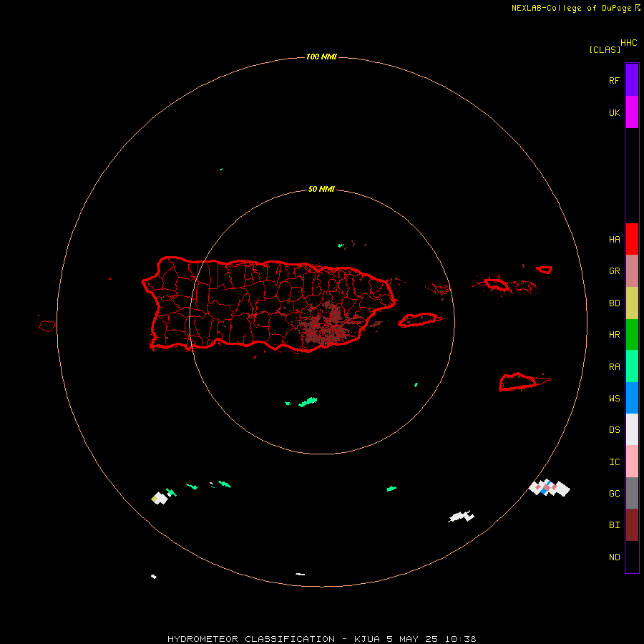
Task: Select the light pink IC swatch
Action: tap(632, 462)
